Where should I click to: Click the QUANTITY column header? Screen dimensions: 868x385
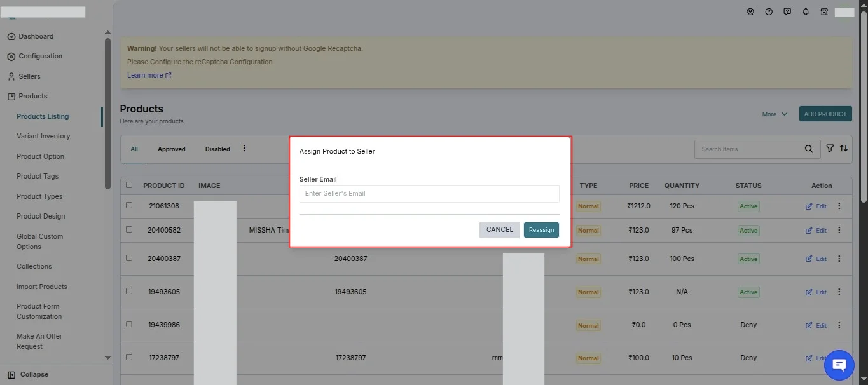click(682, 186)
